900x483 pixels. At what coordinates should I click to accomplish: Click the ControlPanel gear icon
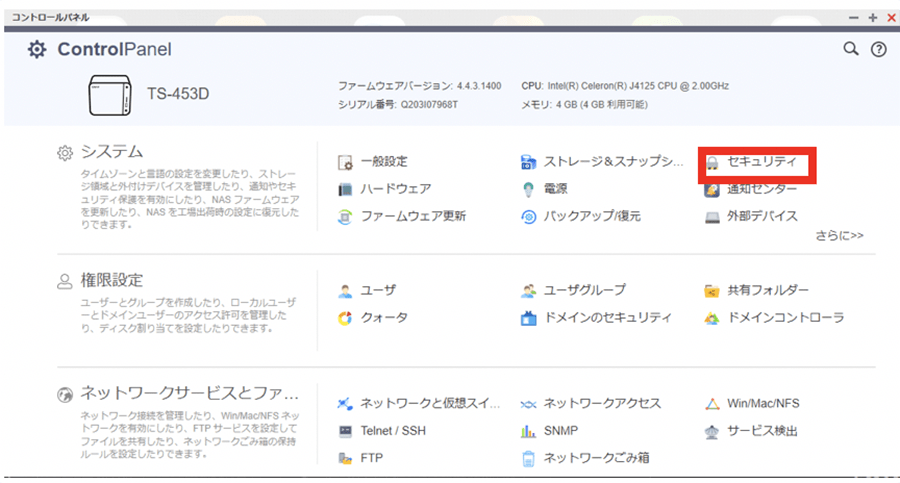(37, 49)
